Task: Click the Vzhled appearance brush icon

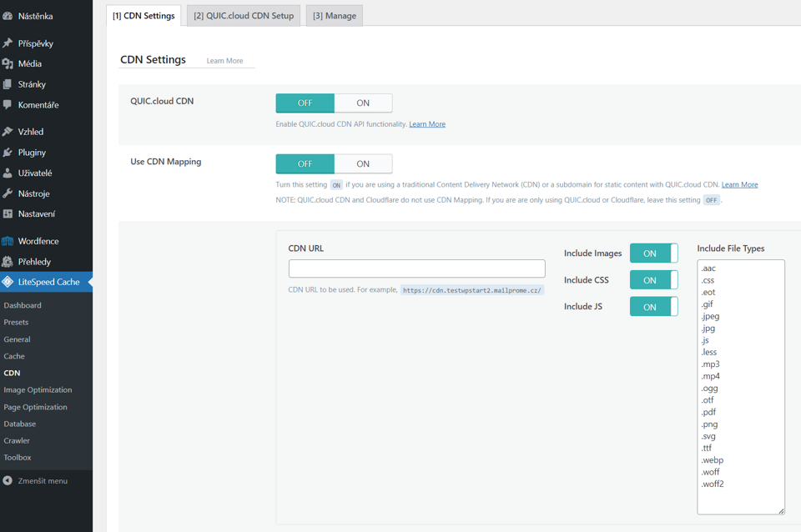Action: (8, 131)
